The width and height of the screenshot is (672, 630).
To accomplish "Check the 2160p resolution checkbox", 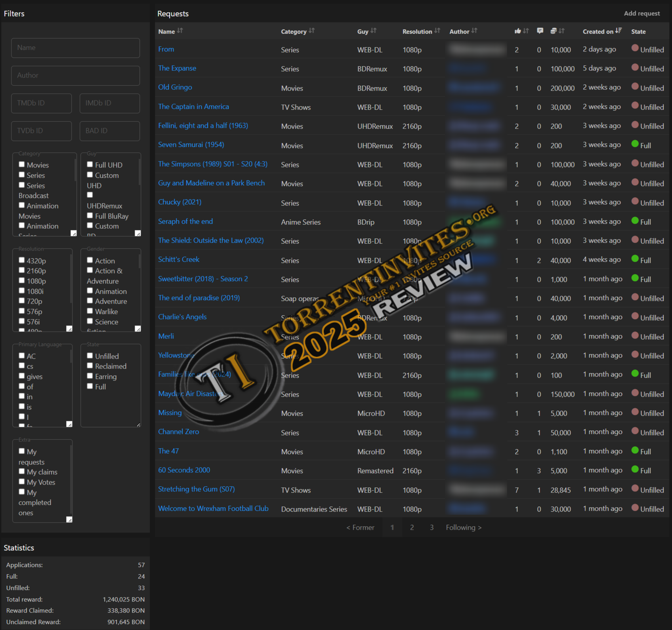I will click(x=22, y=270).
